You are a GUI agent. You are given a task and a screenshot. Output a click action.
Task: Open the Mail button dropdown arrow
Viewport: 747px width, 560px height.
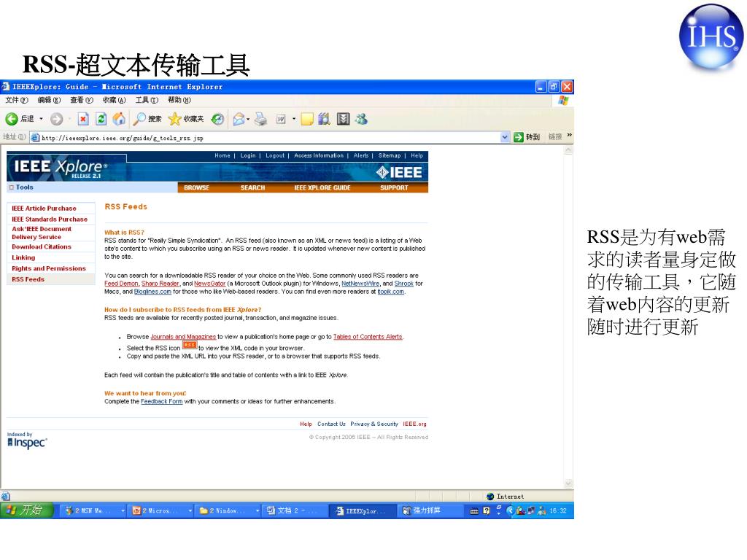(x=248, y=119)
